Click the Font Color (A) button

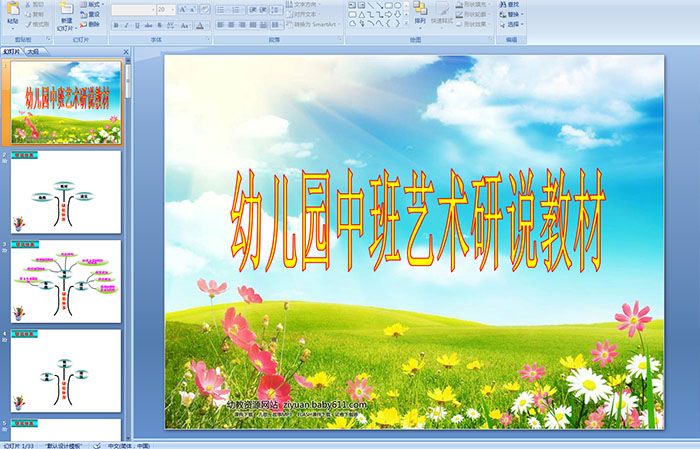click(200, 25)
